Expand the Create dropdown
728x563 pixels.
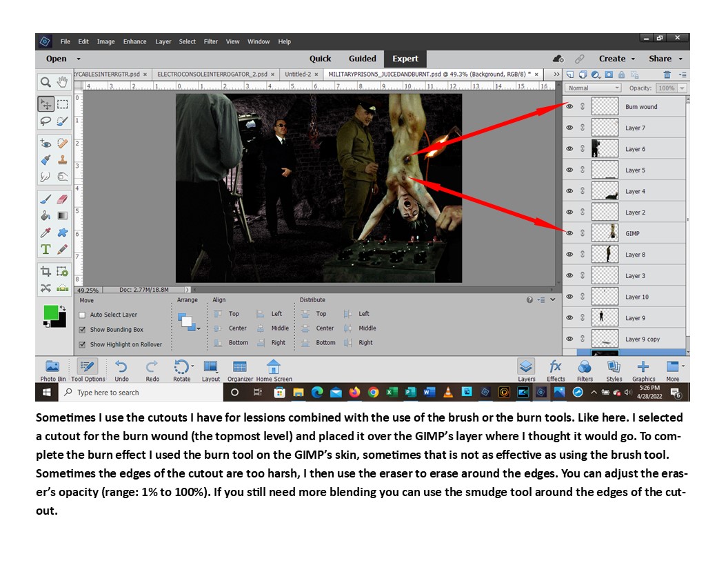tap(616, 59)
